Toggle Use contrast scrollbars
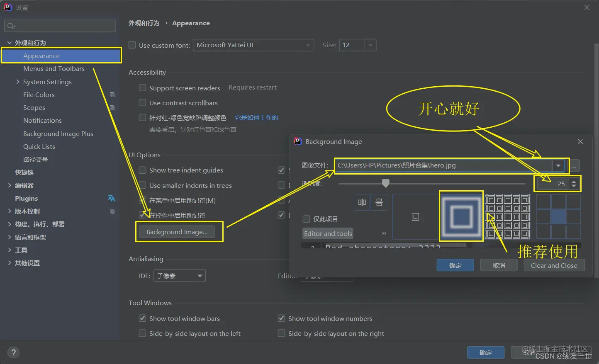599x364 pixels. [x=142, y=103]
